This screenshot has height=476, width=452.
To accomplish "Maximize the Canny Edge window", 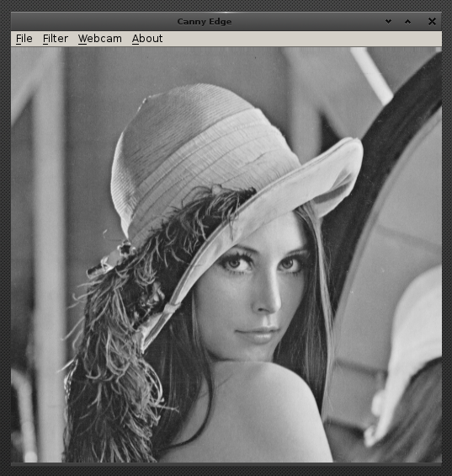I will click(x=407, y=22).
